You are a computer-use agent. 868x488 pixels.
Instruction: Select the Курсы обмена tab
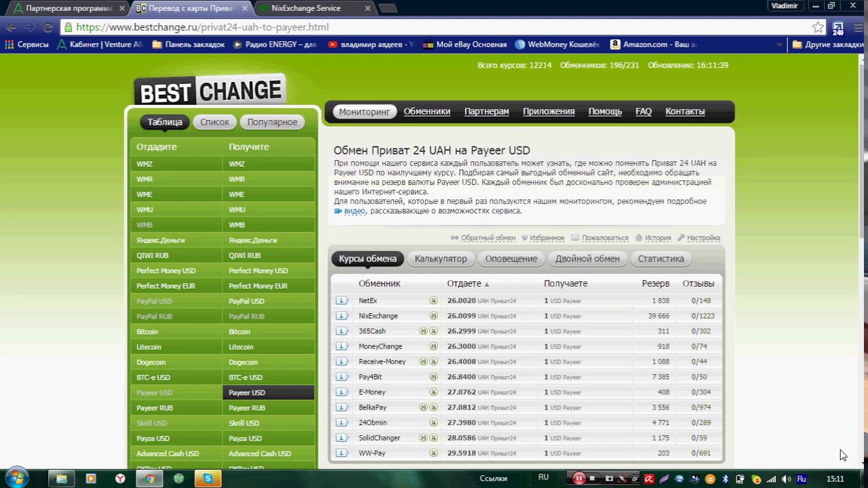pos(368,259)
